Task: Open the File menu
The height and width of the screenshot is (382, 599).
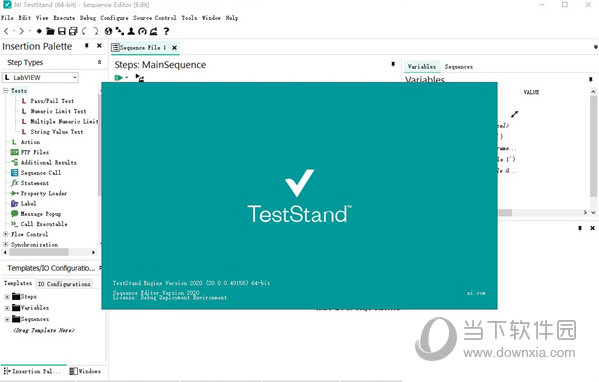Action: point(7,18)
